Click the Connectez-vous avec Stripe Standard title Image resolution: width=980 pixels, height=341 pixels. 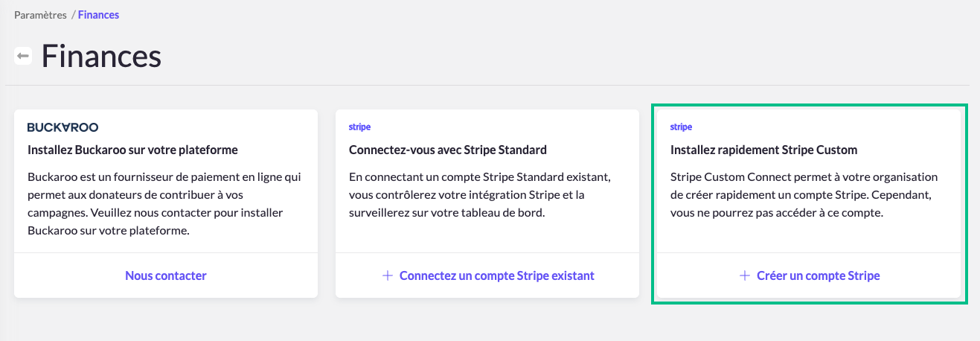(448, 150)
